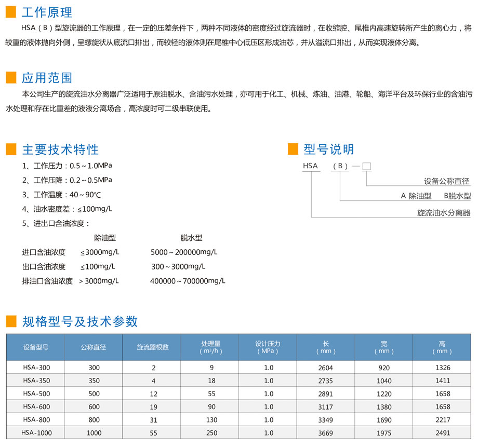Click the empty box in model code diagram

(367, 166)
